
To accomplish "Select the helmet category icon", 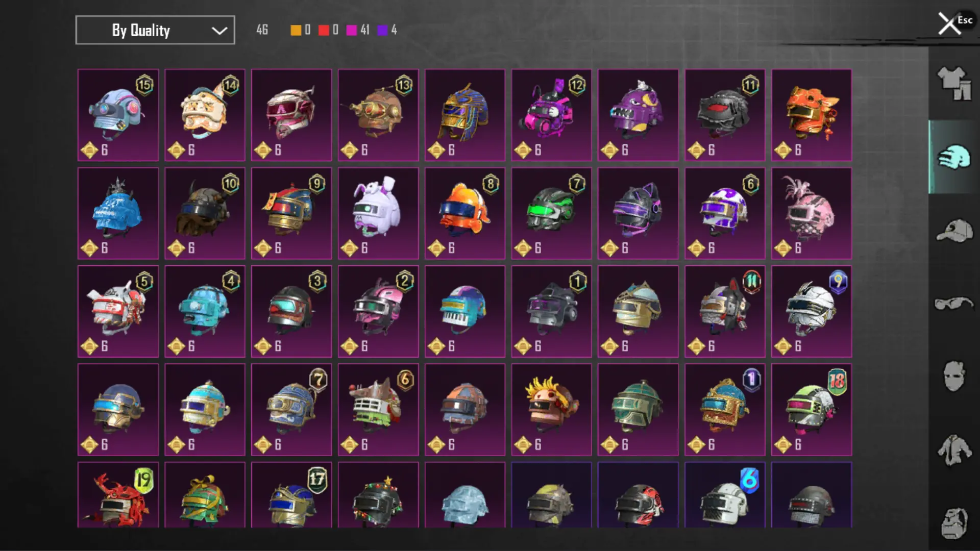I will (x=954, y=157).
